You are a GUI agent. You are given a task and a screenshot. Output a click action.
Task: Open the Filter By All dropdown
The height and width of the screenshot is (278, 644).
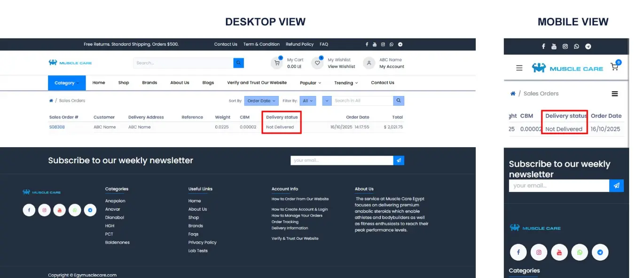point(308,101)
